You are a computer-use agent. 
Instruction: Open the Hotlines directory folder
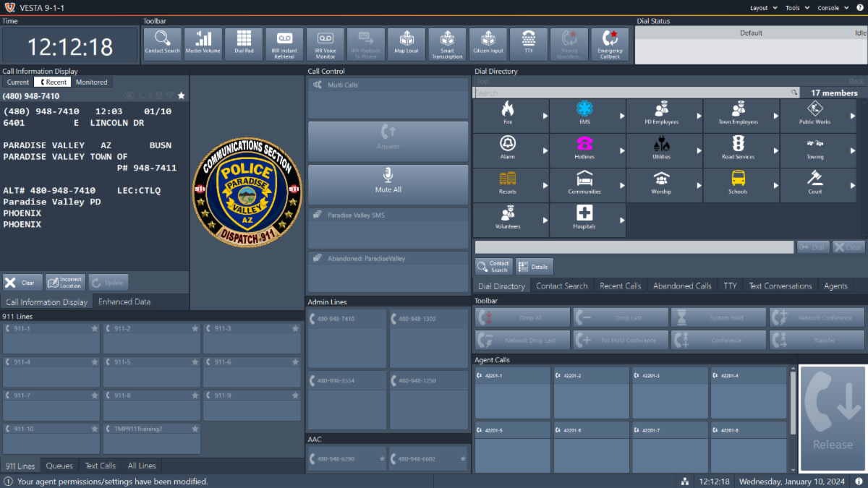[x=587, y=150]
